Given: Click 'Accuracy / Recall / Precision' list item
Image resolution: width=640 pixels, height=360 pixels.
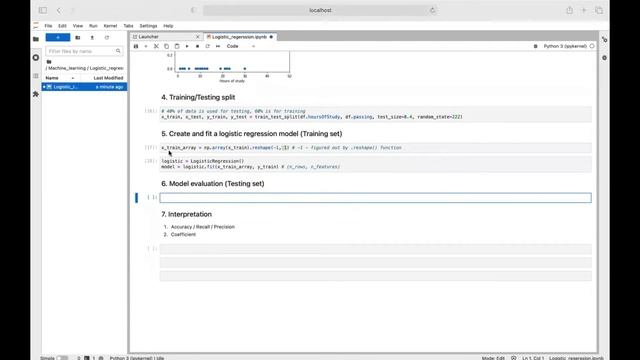Looking at the screenshot, I should pos(202,227).
